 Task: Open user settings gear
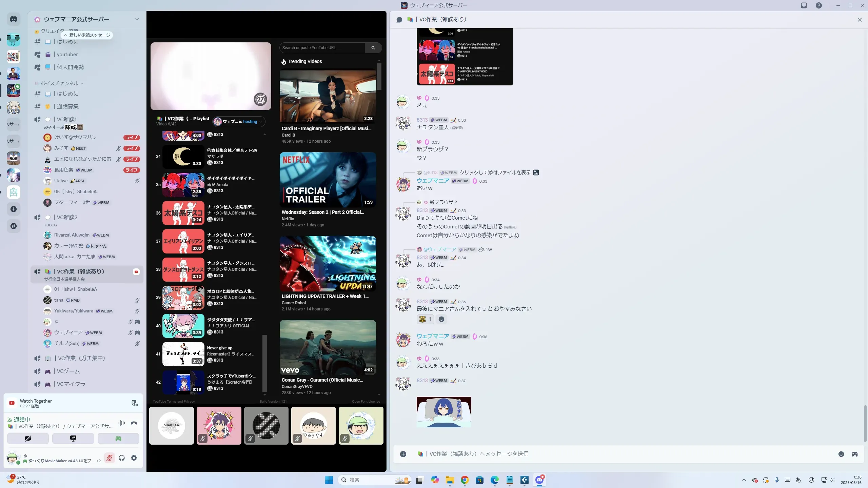tap(134, 458)
